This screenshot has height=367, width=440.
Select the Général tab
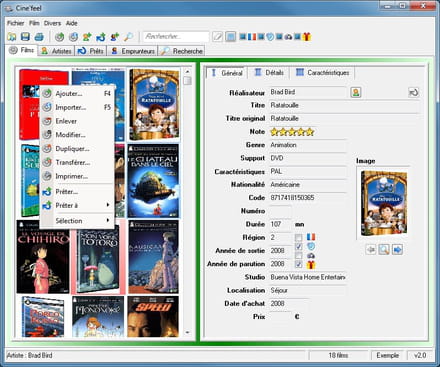pyautogui.click(x=227, y=73)
